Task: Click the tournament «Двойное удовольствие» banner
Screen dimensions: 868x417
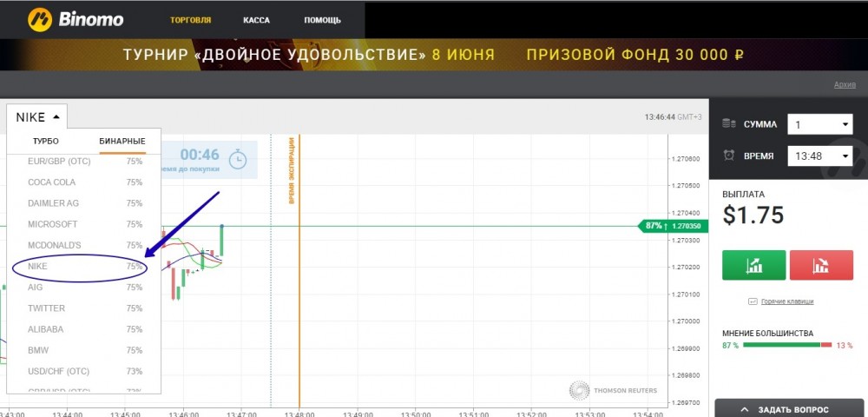Action: (x=434, y=55)
